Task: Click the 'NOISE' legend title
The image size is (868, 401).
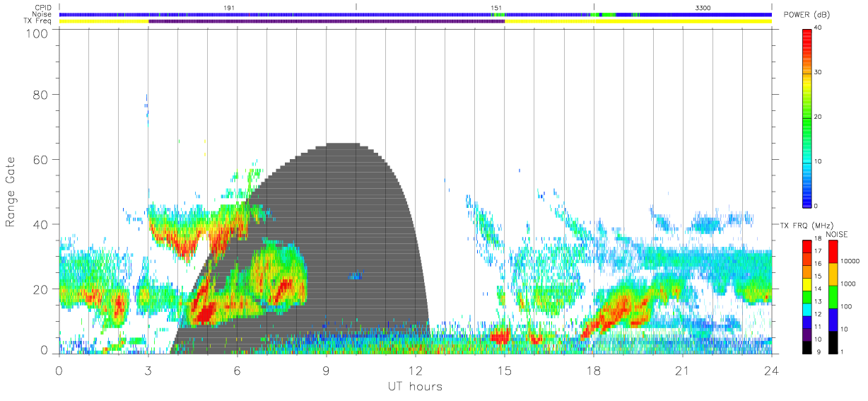Action: click(x=837, y=233)
